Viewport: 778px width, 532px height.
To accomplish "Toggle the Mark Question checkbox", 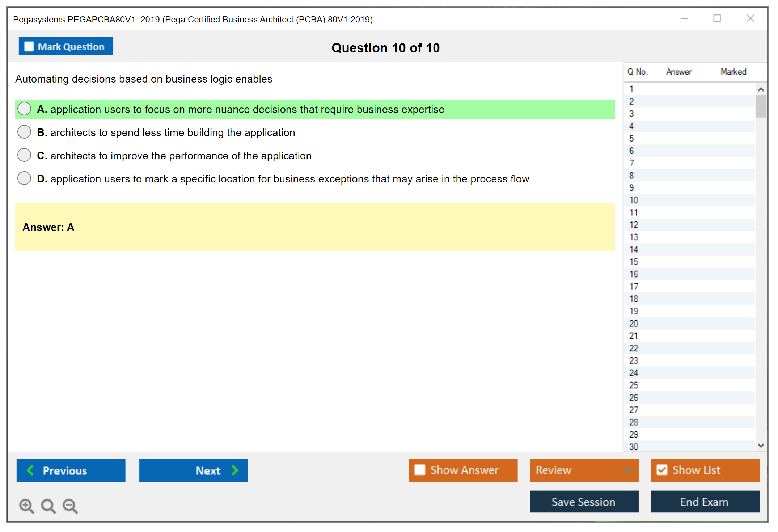I will (29, 47).
